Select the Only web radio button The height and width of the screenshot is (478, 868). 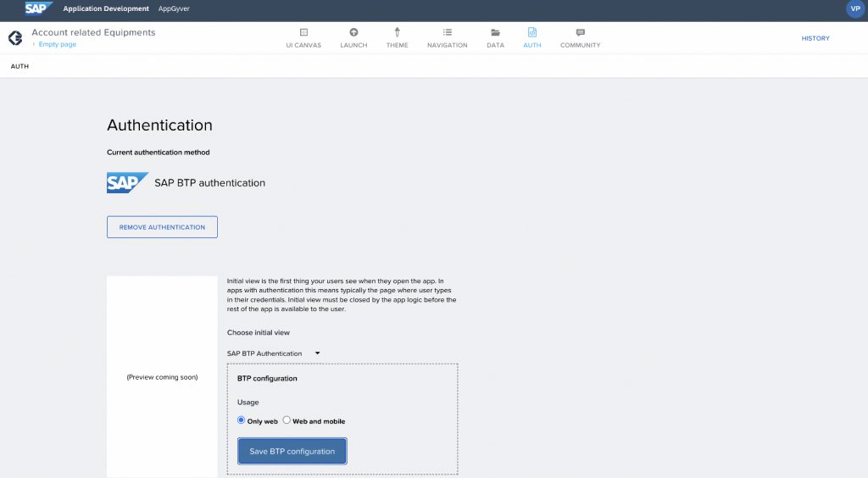coord(241,420)
